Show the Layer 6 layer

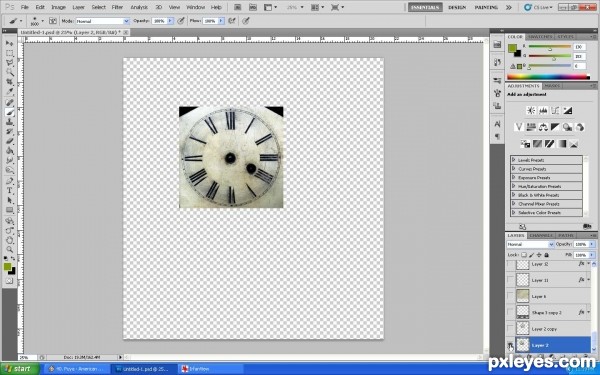click(x=510, y=296)
